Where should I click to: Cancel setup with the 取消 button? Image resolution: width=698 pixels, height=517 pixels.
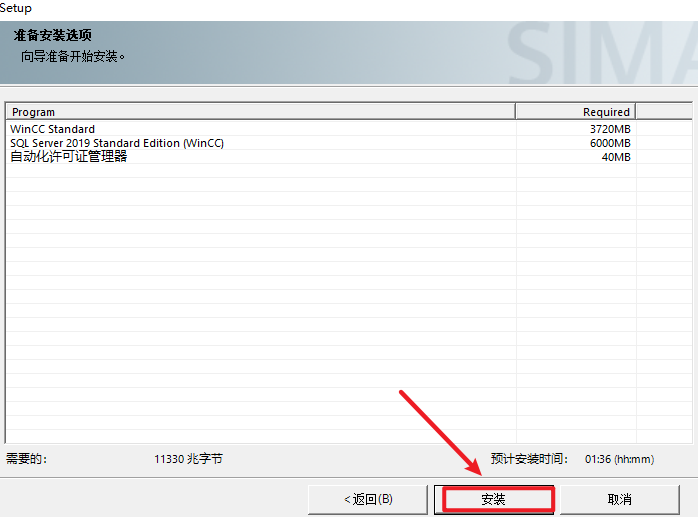(619, 499)
